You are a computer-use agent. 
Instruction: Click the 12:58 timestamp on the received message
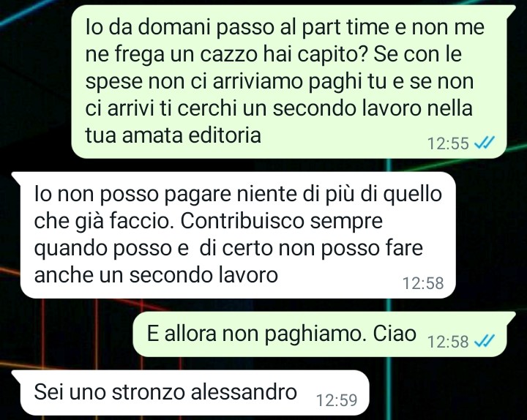[x=423, y=283]
